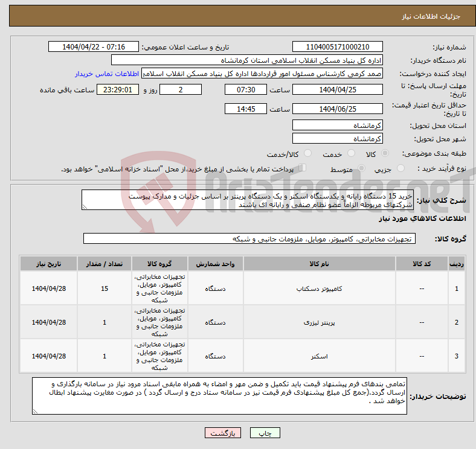
Task: Click the شماره نیاز field 1104005171000210
Action: (x=337, y=46)
